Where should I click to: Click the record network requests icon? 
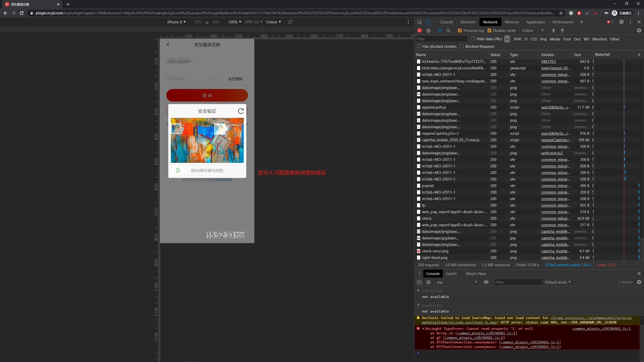point(419,30)
